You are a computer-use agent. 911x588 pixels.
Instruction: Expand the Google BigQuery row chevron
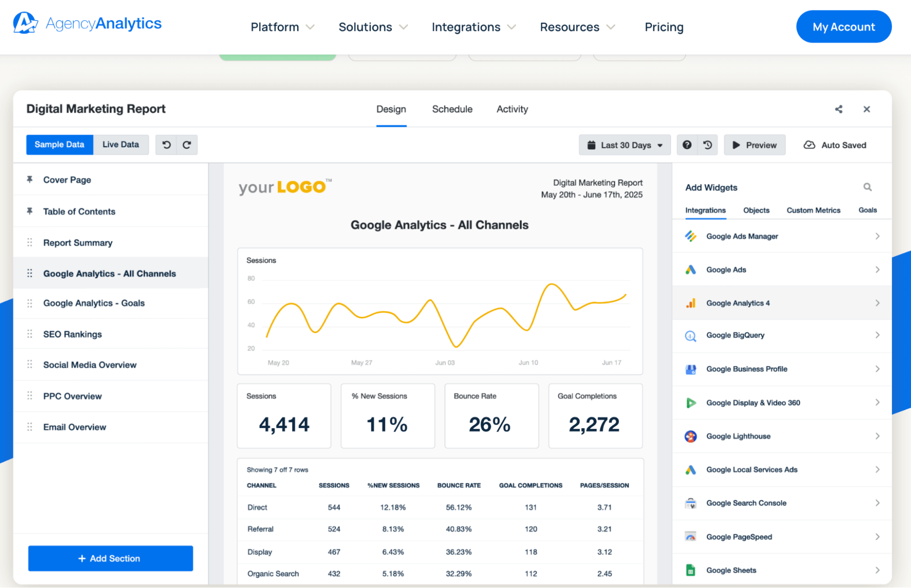(x=877, y=335)
